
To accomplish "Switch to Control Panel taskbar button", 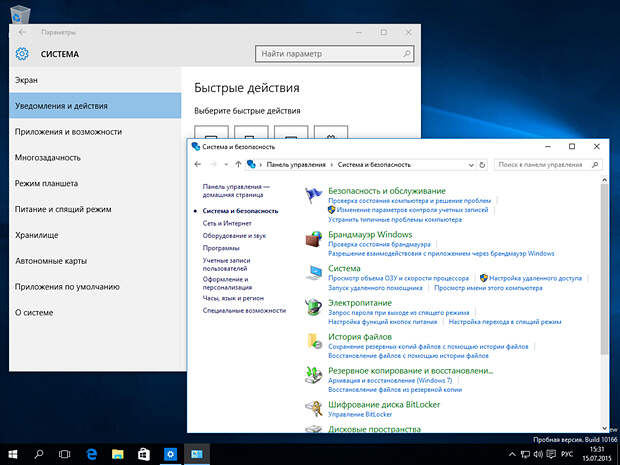I will pos(197,454).
